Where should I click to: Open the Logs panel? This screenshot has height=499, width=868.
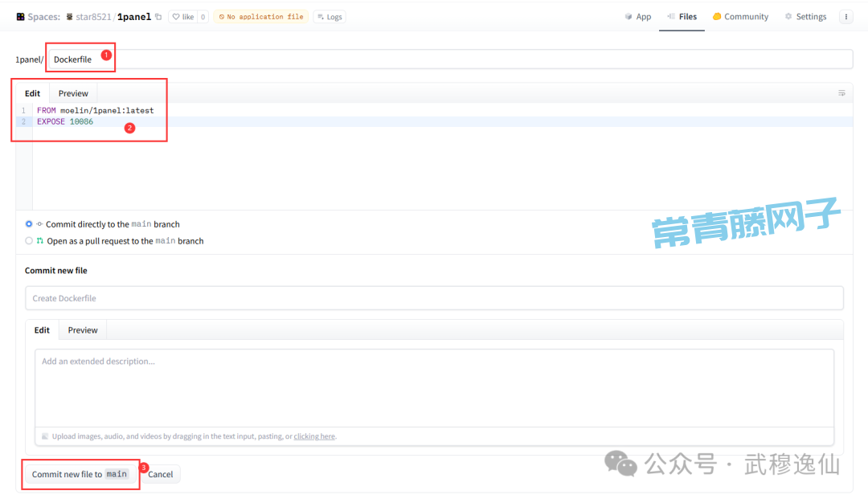(330, 17)
